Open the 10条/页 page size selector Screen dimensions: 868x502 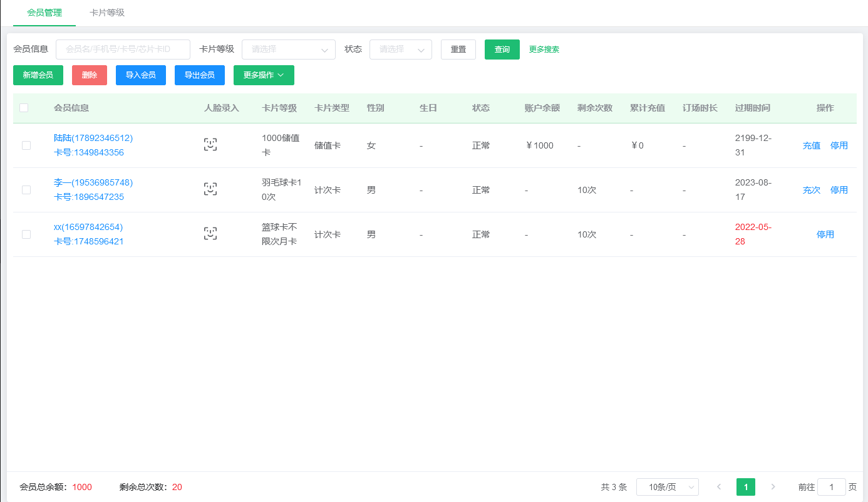(x=667, y=486)
